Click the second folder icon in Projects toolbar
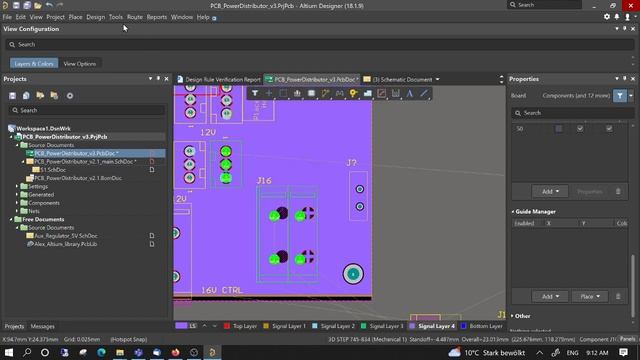640x360 pixels. [54, 96]
